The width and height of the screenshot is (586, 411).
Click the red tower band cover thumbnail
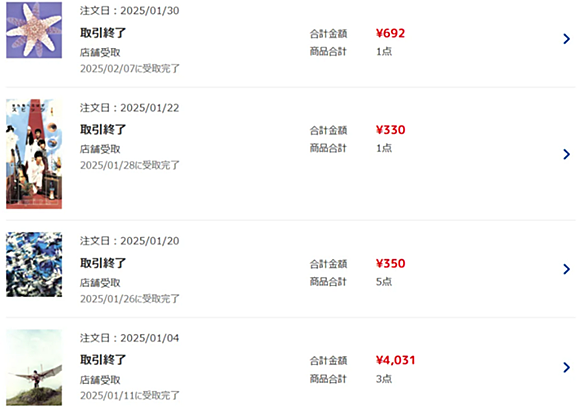(x=34, y=154)
